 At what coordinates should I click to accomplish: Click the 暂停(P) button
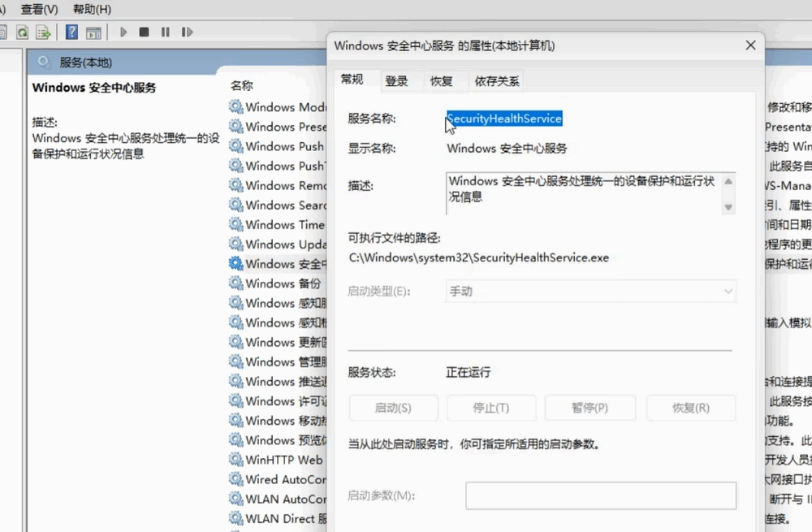point(590,409)
